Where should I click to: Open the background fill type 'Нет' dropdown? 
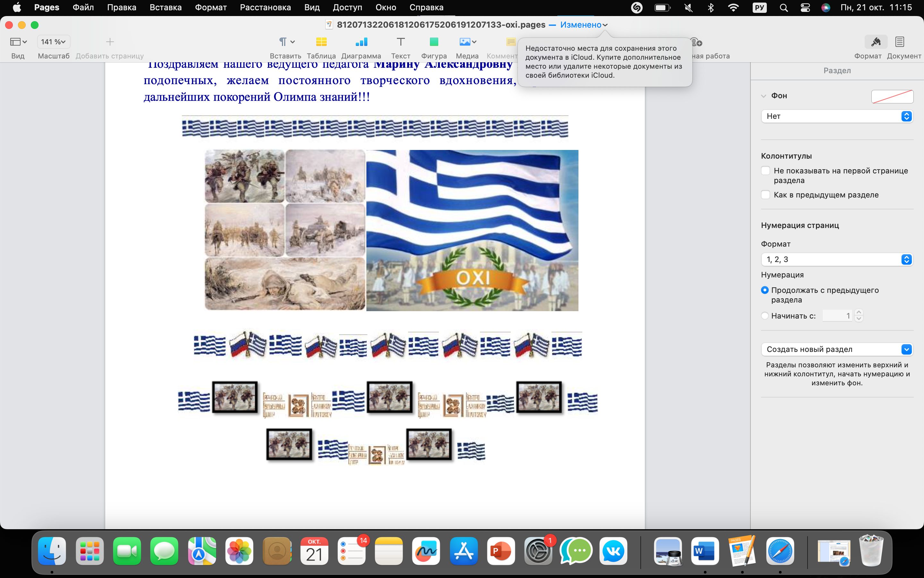(836, 116)
